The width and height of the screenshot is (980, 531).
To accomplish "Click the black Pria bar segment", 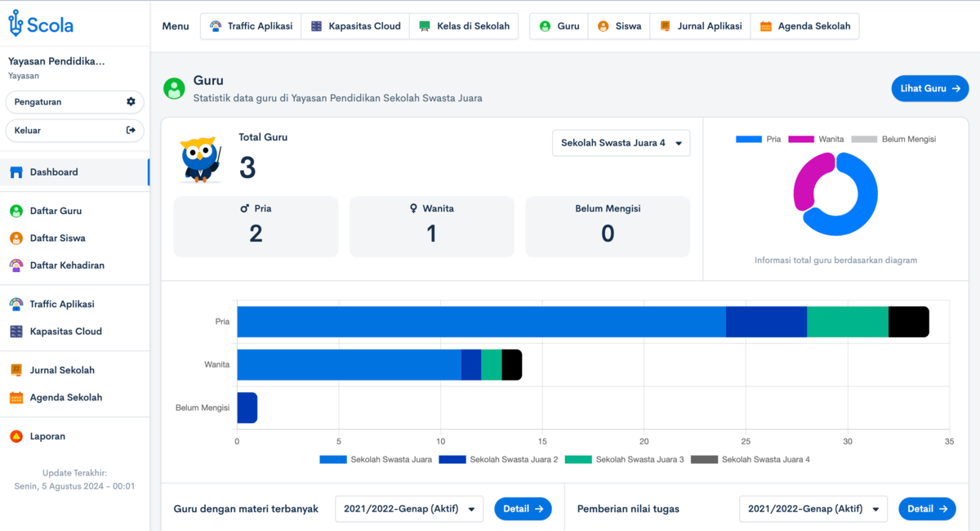I will pos(908,322).
